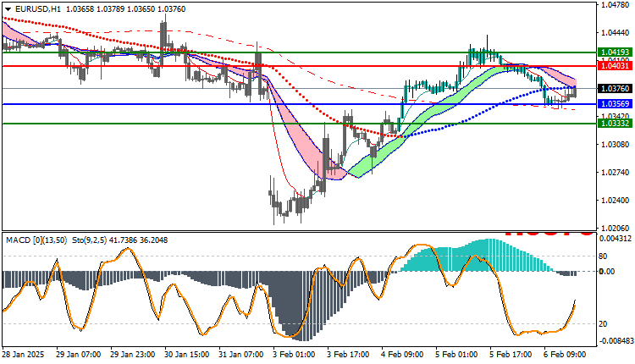Click the 6 Feb 09:00 time label
635x364 pixels.
(565, 355)
